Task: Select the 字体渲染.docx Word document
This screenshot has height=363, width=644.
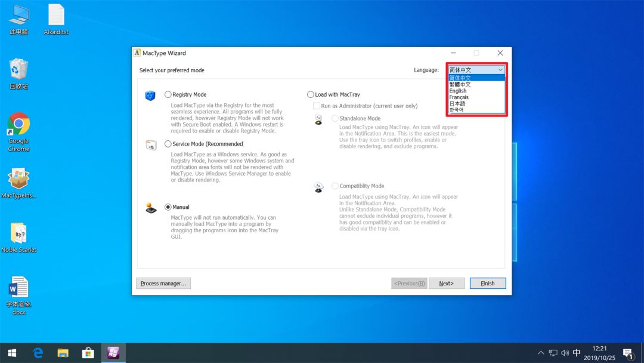Action: [x=18, y=296]
